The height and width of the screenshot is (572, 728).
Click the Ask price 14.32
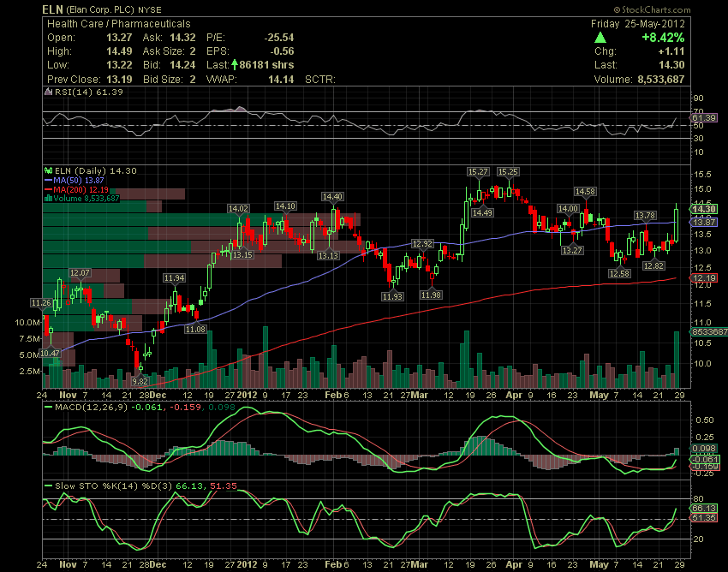pyautogui.click(x=182, y=38)
